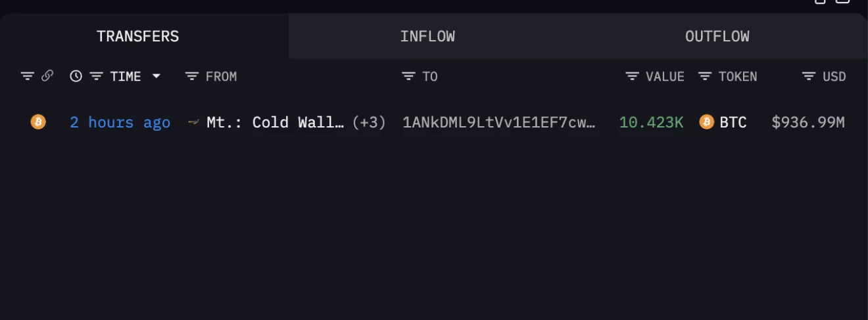868x320 pixels.
Task: Click the Mt. Gox entity logo icon
Action: (193, 122)
